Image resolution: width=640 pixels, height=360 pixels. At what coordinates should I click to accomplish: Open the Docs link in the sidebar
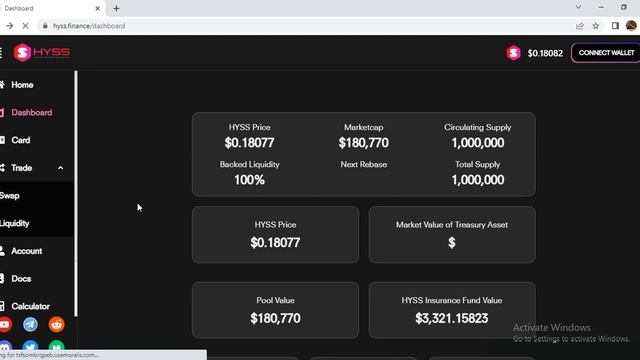pos(21,279)
